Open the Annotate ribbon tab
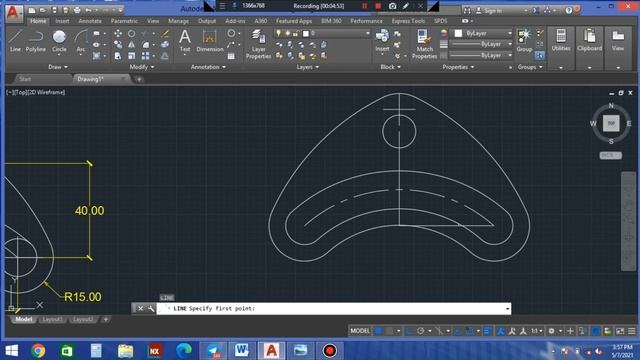The height and width of the screenshot is (360, 640). (90, 21)
